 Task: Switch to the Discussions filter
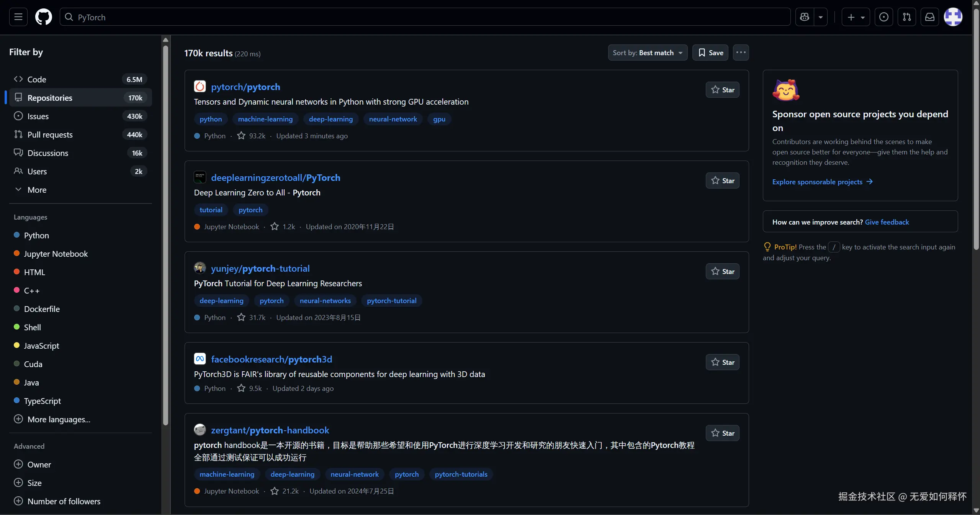tap(47, 153)
